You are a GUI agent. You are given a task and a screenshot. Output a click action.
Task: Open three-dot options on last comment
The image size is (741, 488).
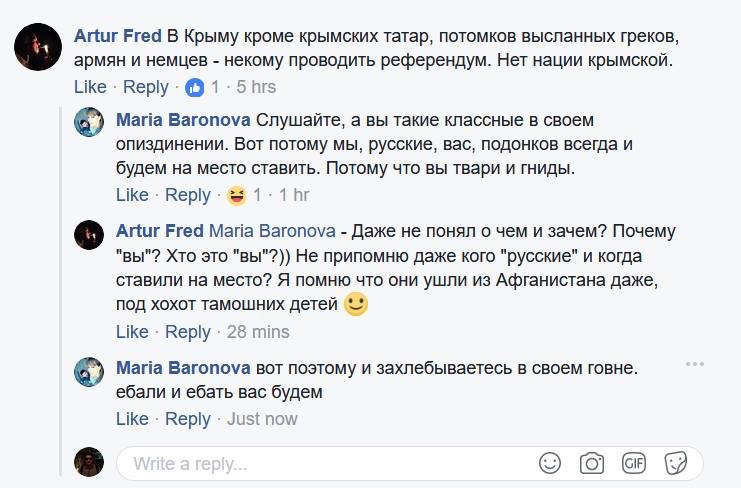pyautogui.click(x=695, y=364)
